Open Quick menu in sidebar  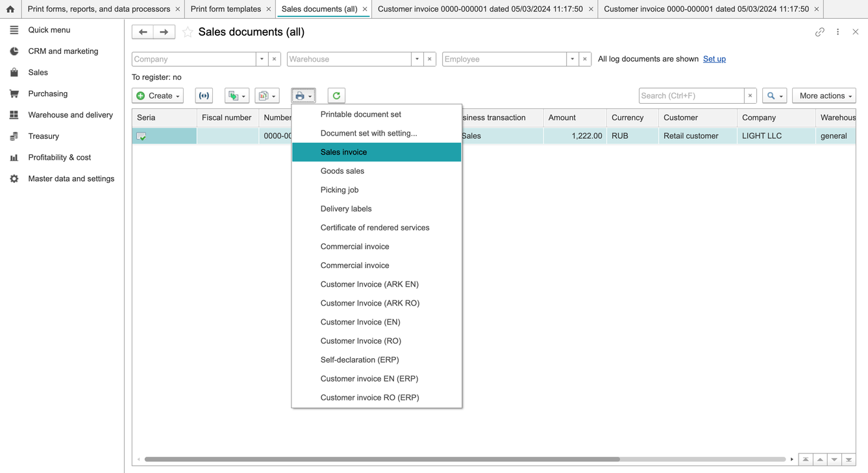pos(49,30)
